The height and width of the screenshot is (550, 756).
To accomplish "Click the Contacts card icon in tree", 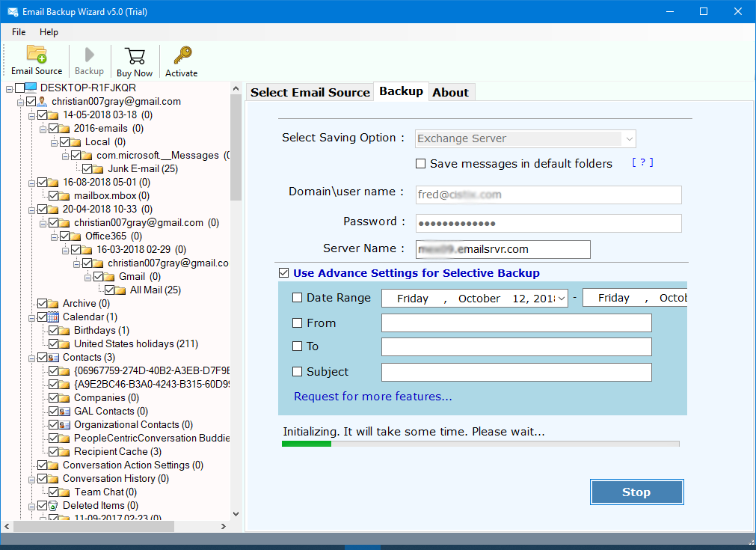I will (x=54, y=358).
